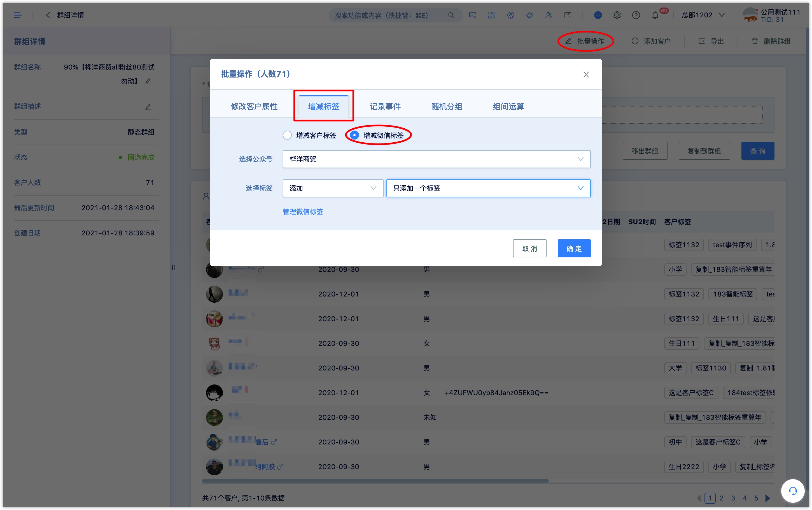Select 增减客户标签 radio button
The width and height of the screenshot is (812, 510).
(x=287, y=135)
